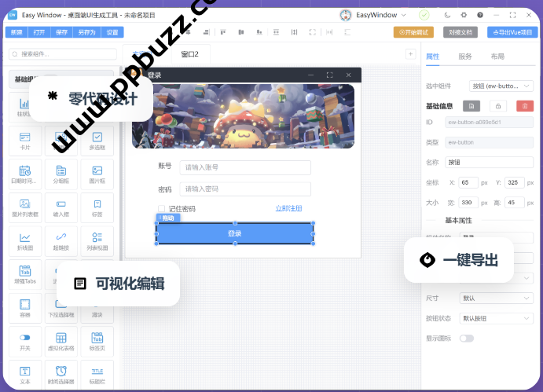This screenshot has width=543, height=392.
Task: Click the 立即注册 link
Action: pyautogui.click(x=288, y=209)
